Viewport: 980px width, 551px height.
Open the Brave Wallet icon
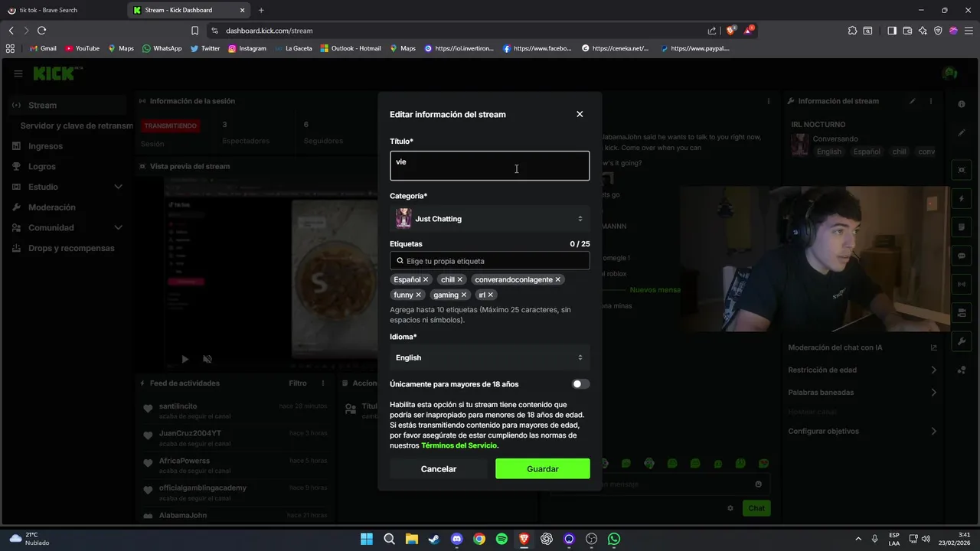click(x=907, y=31)
